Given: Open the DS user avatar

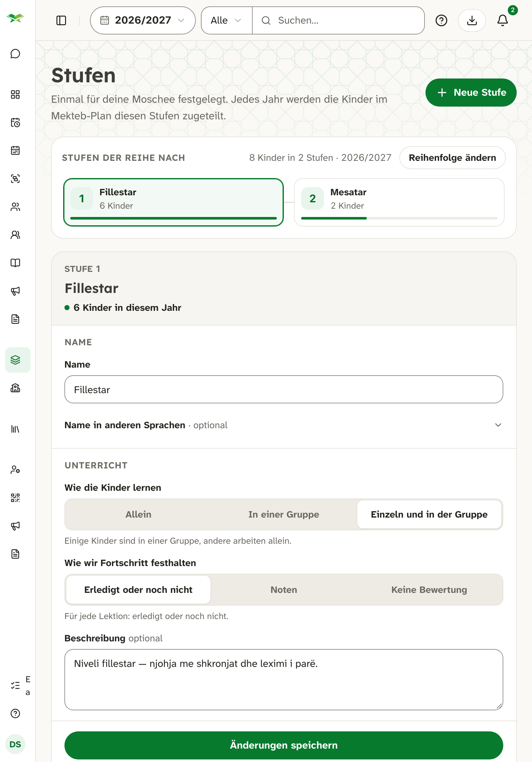Looking at the screenshot, I should tap(15, 744).
